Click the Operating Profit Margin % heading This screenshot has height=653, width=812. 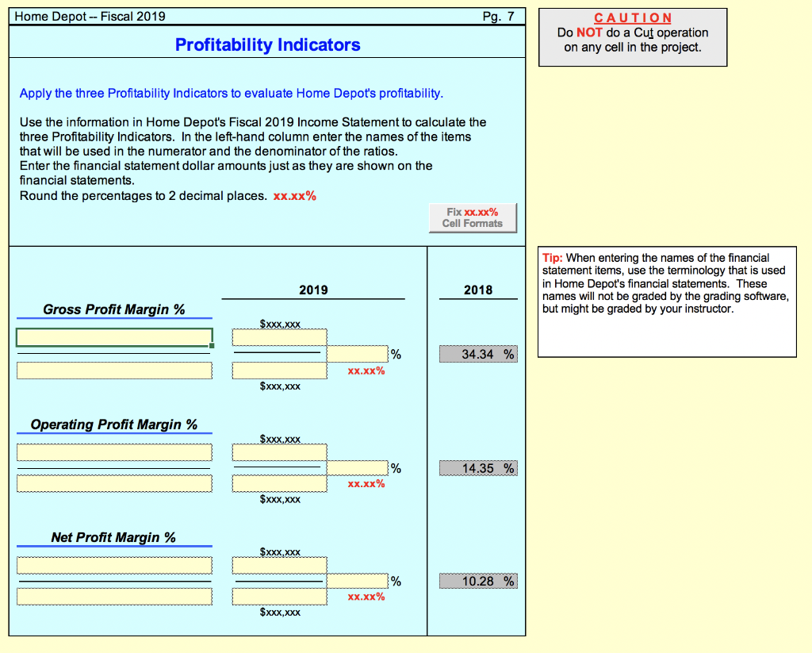tap(114, 424)
